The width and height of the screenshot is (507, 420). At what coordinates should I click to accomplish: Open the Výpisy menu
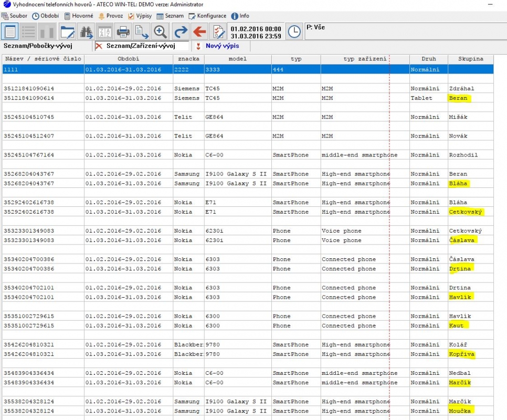point(140,16)
